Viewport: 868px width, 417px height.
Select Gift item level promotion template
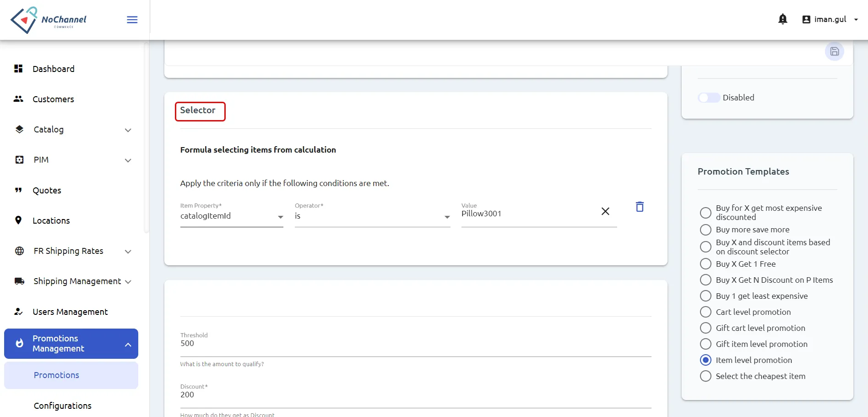pyautogui.click(x=705, y=344)
